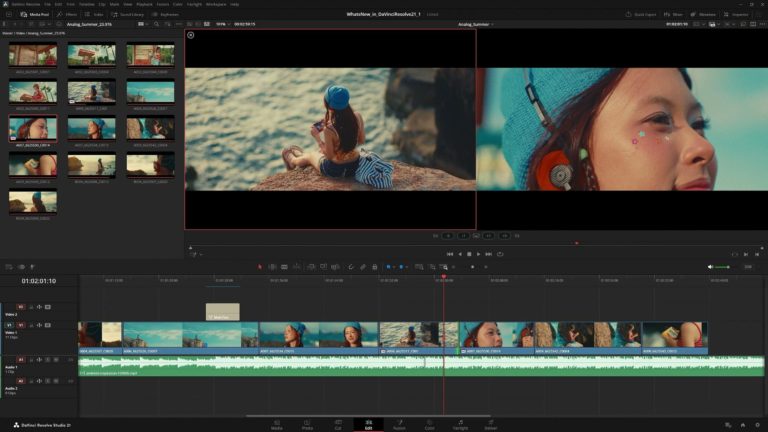Open the Sound Library button
Image resolution: width=768 pixels, height=432 pixels.
(x=128, y=15)
